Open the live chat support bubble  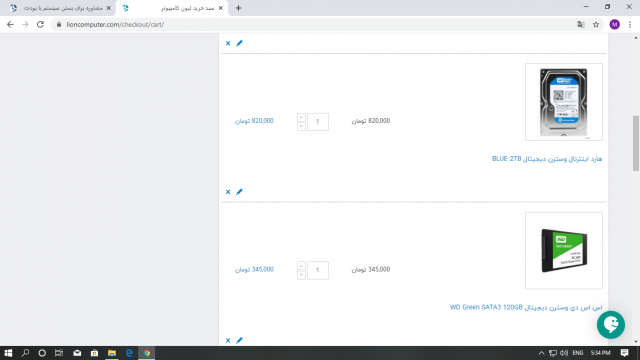611,325
